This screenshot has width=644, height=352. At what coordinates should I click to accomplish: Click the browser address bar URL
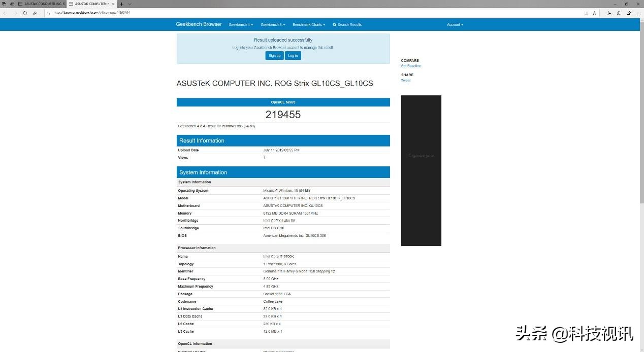coord(91,13)
